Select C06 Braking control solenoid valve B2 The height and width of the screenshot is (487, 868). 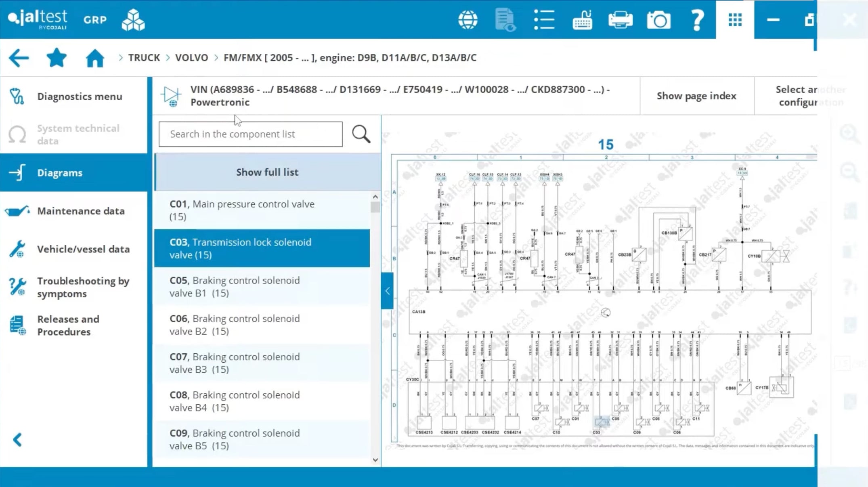click(262, 325)
